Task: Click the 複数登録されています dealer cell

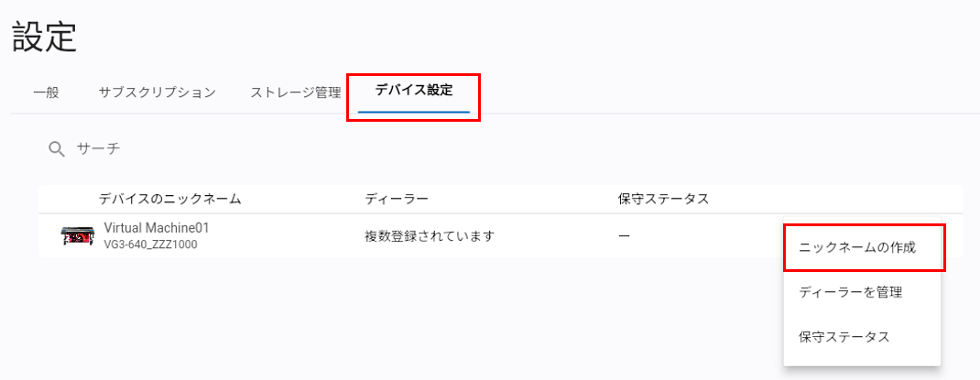Action: click(x=430, y=236)
